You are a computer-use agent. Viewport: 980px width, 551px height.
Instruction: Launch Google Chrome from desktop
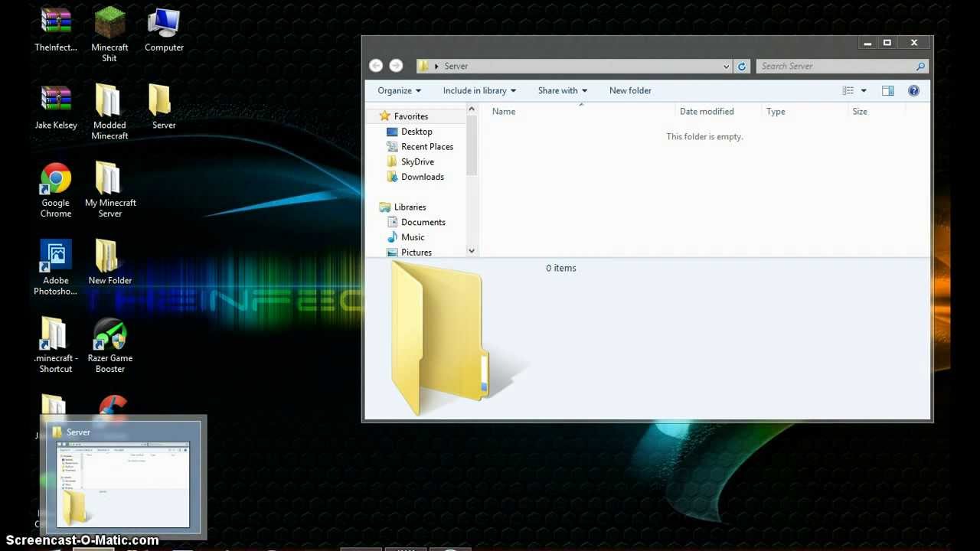[56, 191]
